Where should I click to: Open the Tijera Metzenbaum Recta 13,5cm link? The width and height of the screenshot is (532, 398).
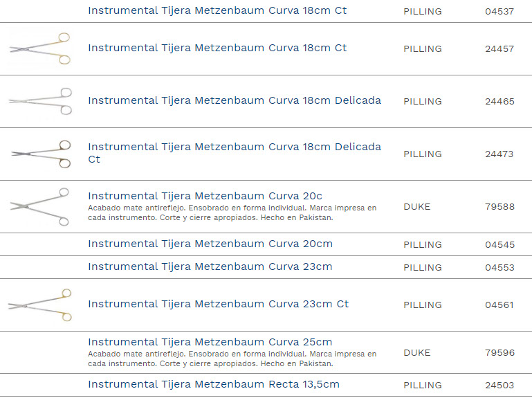coord(214,385)
